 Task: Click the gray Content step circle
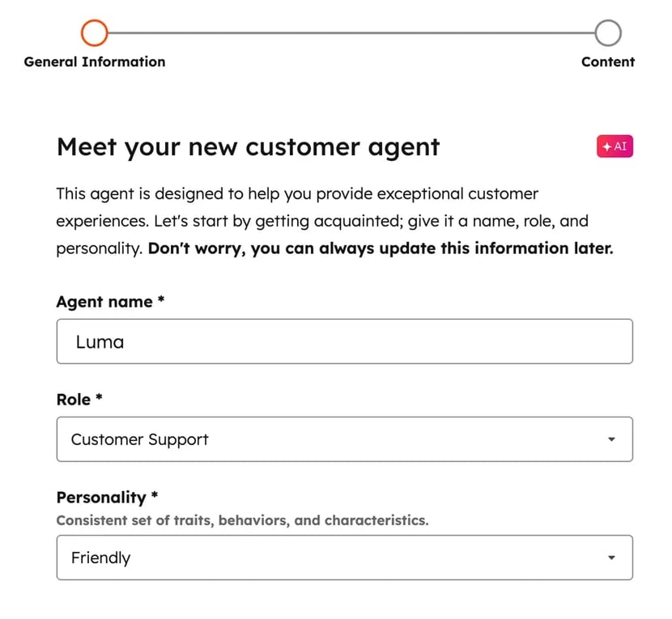pyautogui.click(x=608, y=33)
